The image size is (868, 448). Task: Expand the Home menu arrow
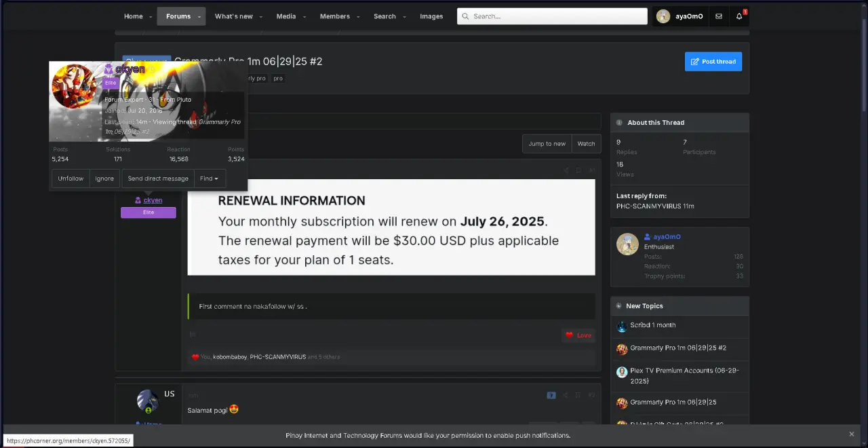(151, 17)
